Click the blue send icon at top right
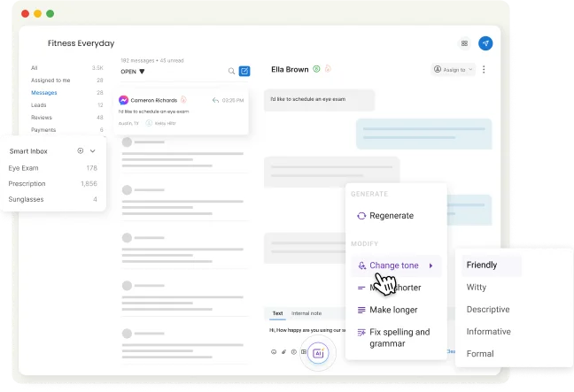 485,43
